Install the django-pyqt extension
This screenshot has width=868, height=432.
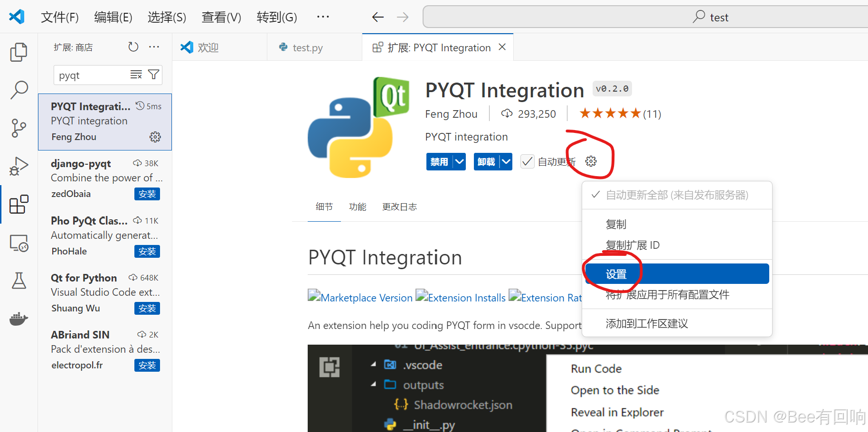[x=147, y=194]
